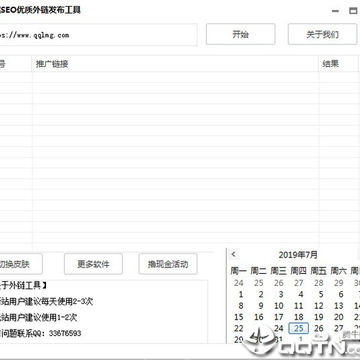The height and width of the screenshot is (360, 360).
Task: Click the 切换皮肤 button
Action: [21, 264]
